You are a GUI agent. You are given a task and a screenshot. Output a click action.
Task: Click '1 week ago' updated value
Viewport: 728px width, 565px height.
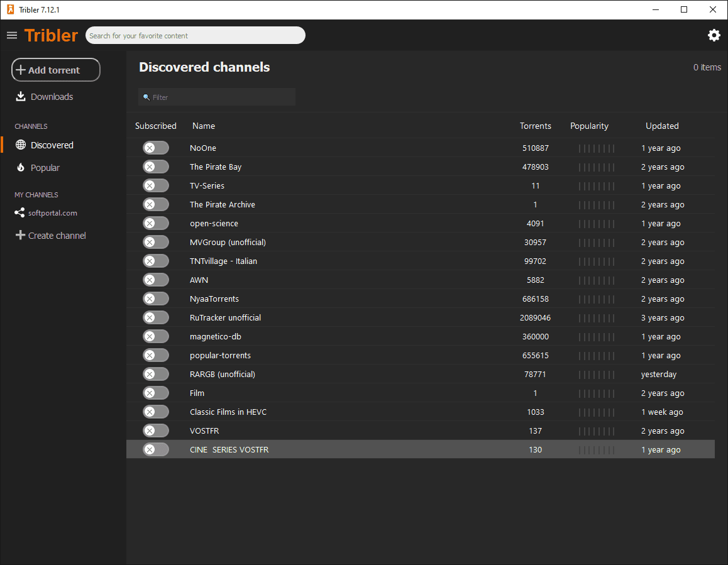tap(662, 412)
